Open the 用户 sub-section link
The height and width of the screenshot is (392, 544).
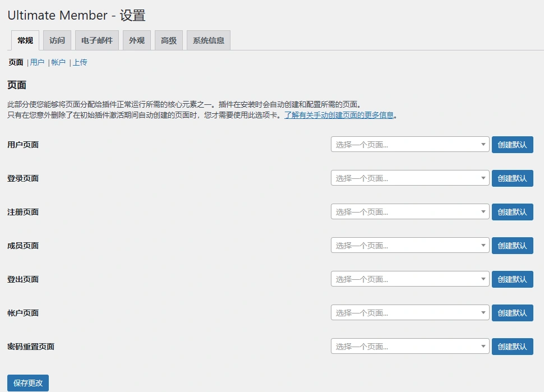(37, 62)
